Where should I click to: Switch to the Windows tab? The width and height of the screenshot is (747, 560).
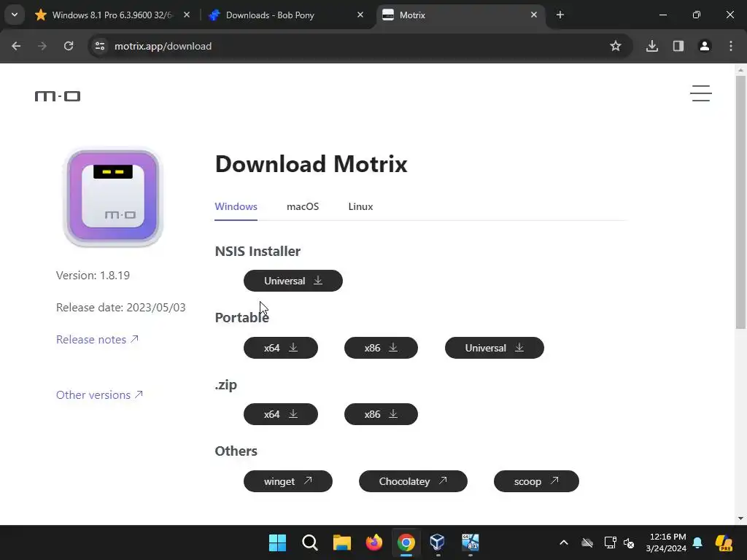click(x=236, y=206)
